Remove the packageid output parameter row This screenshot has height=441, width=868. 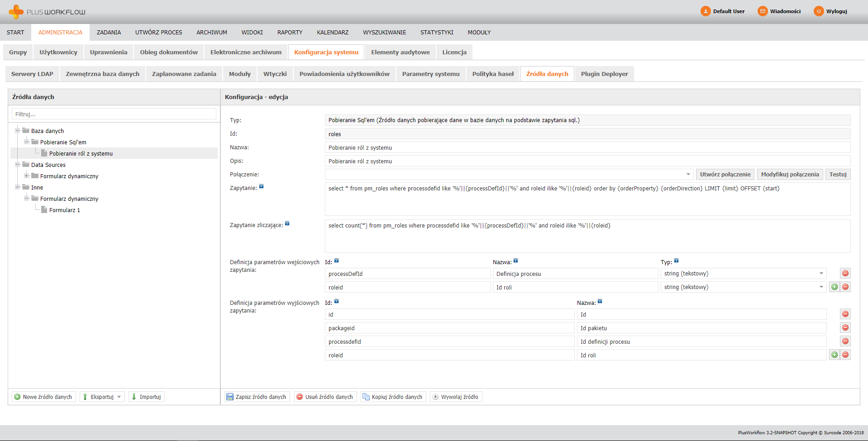(x=845, y=327)
